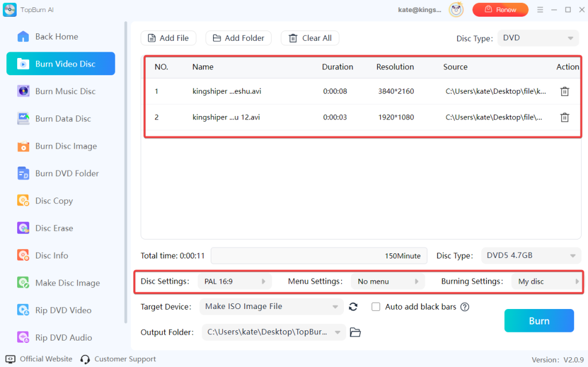Click the Customer Support headset icon
Screen dimensions: 588x367
(85, 359)
